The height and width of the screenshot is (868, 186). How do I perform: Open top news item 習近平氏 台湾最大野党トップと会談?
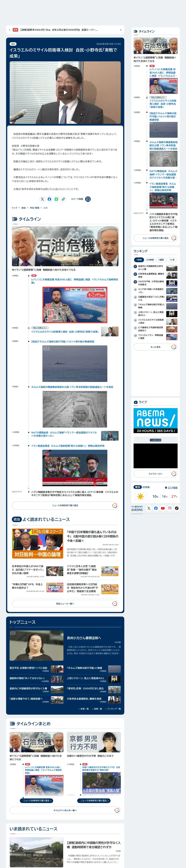(28, 667)
